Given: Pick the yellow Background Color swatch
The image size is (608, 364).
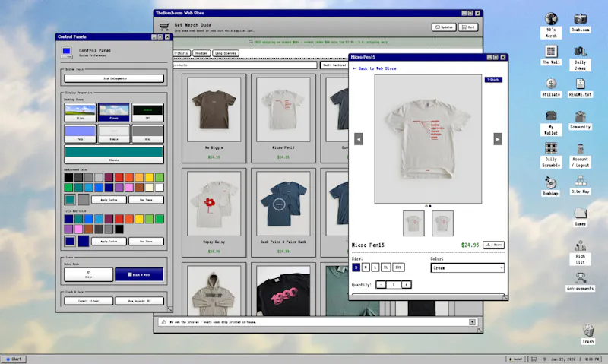Looking at the screenshot, I should coord(149,178).
